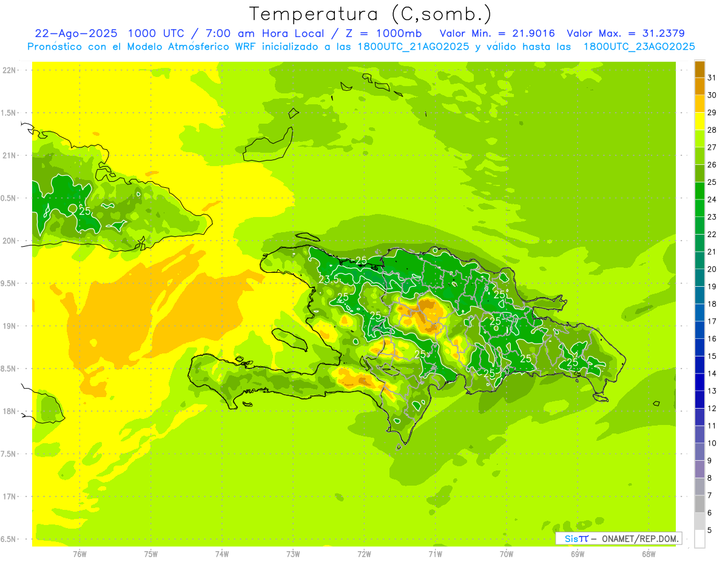Screen dimensions: 728x562
Task: Click the '22N' latitude axis label
Action: click(x=8, y=70)
